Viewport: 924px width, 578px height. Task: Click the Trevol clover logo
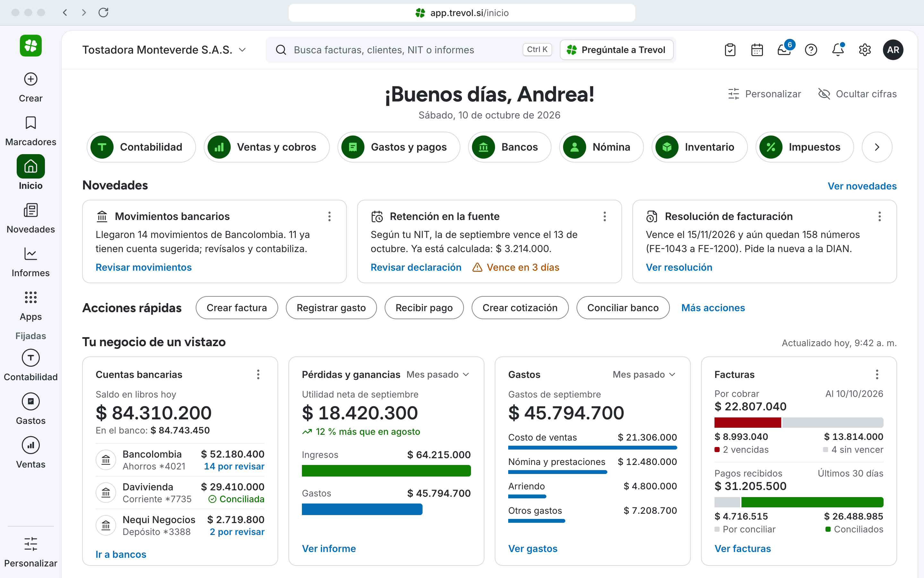tap(30, 46)
